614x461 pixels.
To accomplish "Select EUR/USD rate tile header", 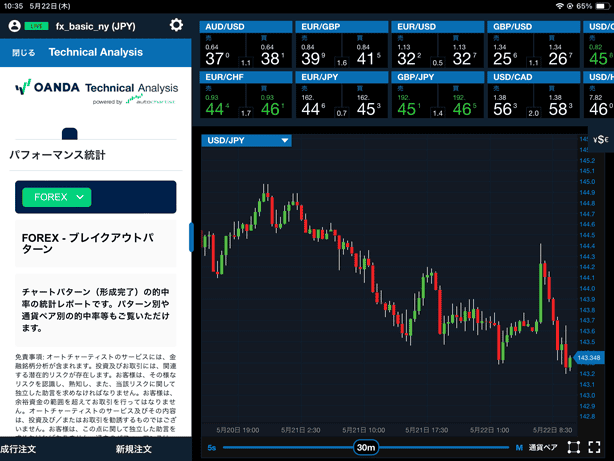I will [x=437, y=27].
